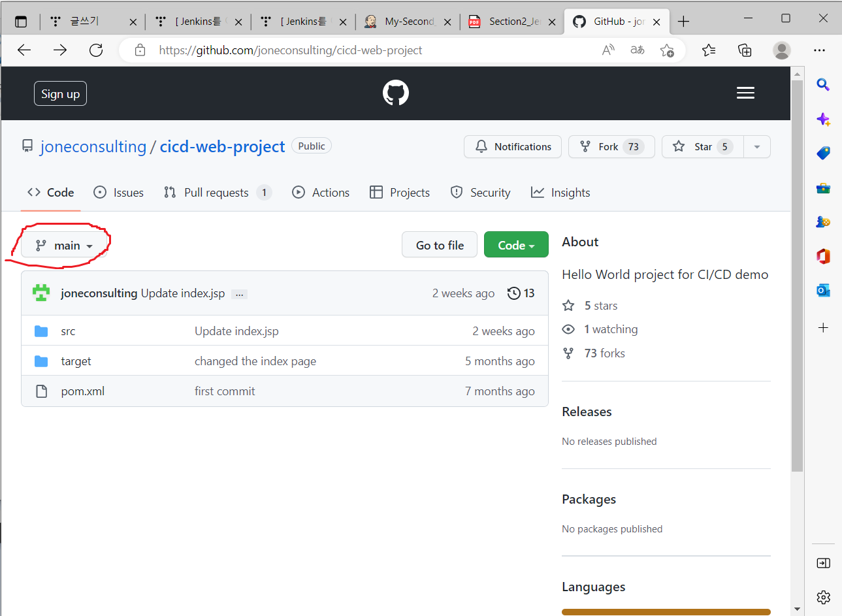Open the Microsoft 365 sidebar icon

point(823,256)
